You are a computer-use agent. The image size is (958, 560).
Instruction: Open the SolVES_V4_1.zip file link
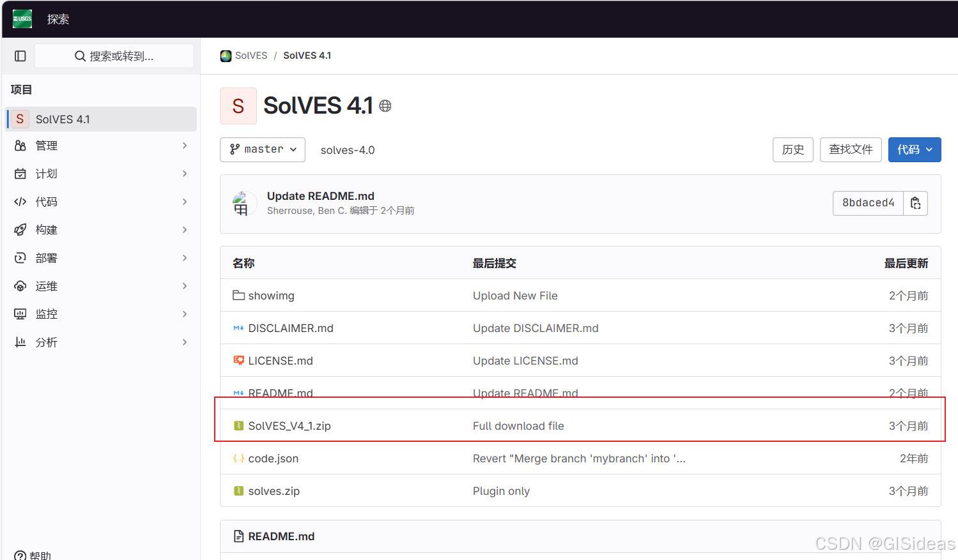[x=290, y=426]
